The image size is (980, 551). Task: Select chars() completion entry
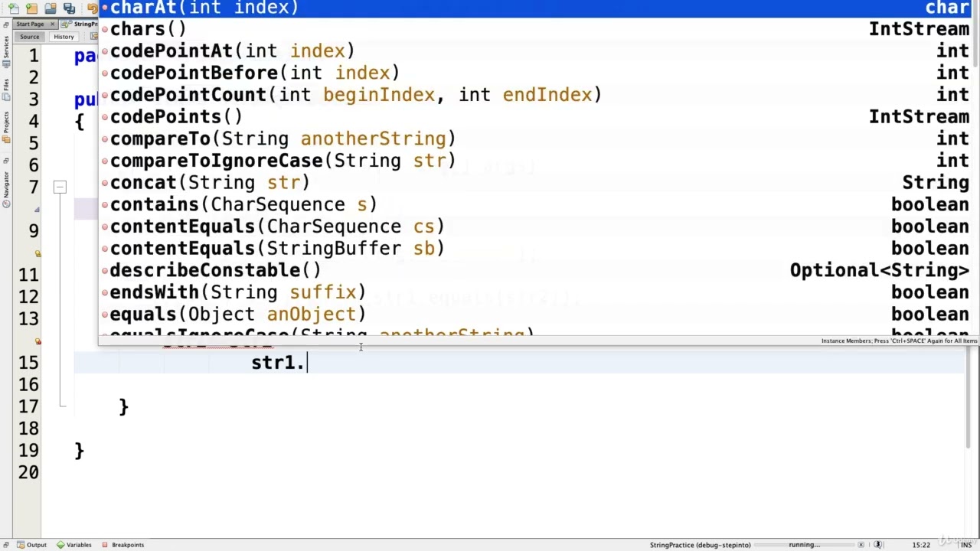[x=536, y=29]
